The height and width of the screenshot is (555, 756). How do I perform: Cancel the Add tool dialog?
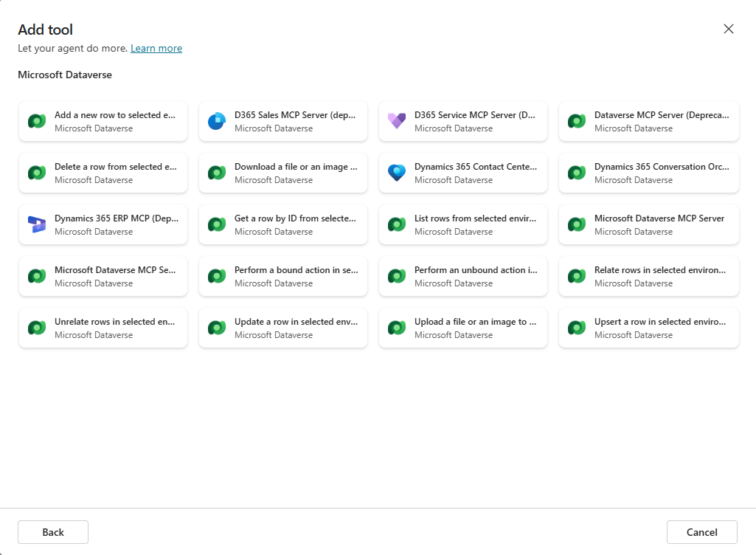pos(702,532)
